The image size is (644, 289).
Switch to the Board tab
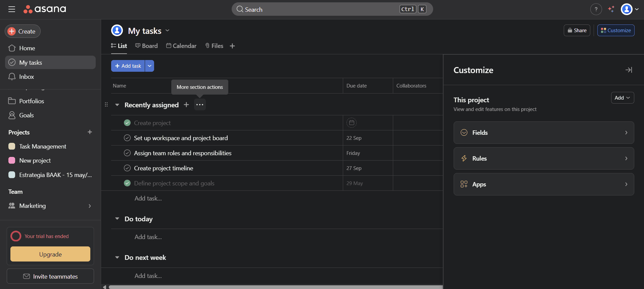point(146,46)
